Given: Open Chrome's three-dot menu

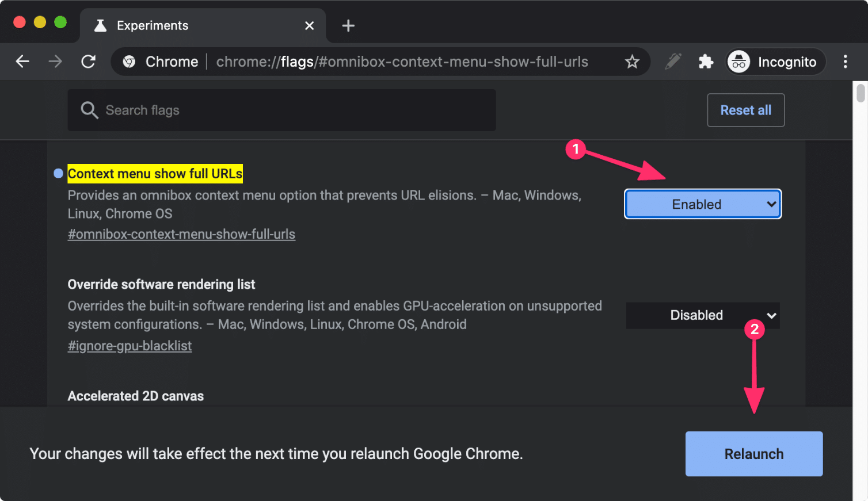Looking at the screenshot, I should click(x=845, y=62).
